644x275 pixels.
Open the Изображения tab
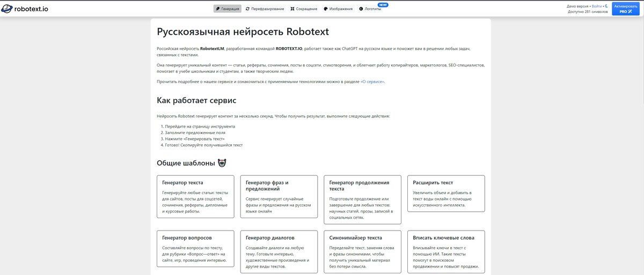(x=339, y=9)
